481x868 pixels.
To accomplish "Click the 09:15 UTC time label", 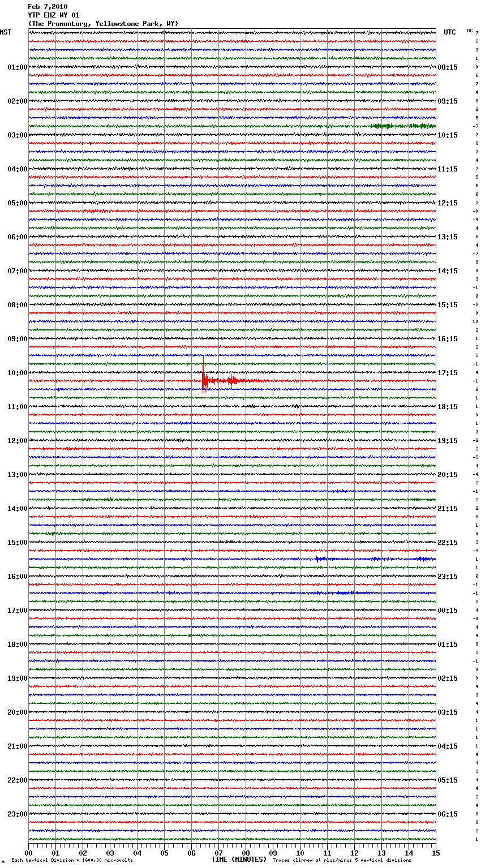I will click(x=448, y=101).
